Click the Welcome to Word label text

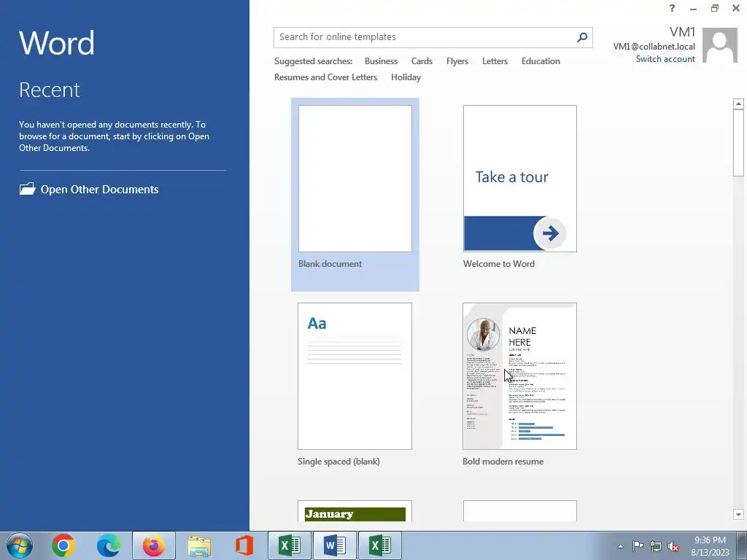click(499, 264)
